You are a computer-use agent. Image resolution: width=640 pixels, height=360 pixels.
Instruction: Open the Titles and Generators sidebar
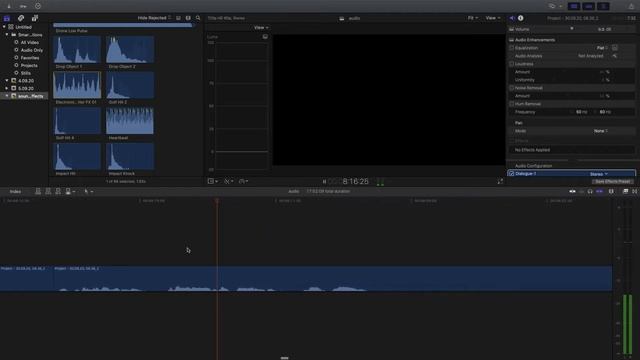pyautogui.click(x=35, y=18)
